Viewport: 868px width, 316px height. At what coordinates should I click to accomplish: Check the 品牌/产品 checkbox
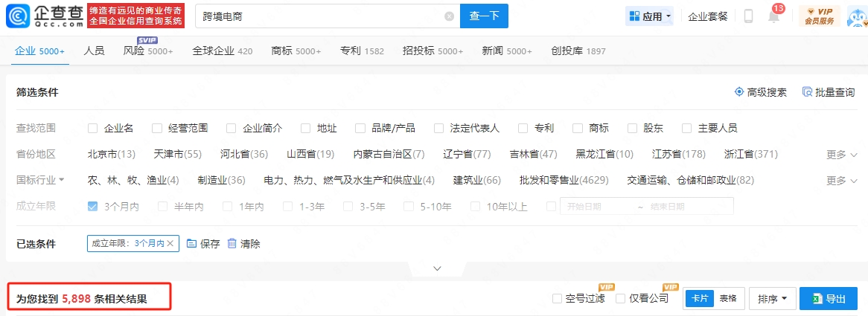(360, 128)
